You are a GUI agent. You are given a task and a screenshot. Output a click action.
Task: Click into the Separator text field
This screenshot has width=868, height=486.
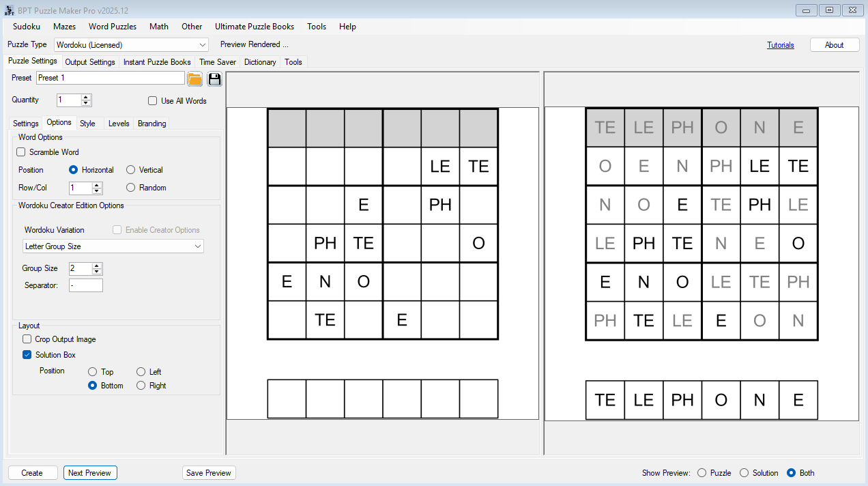[x=85, y=285]
